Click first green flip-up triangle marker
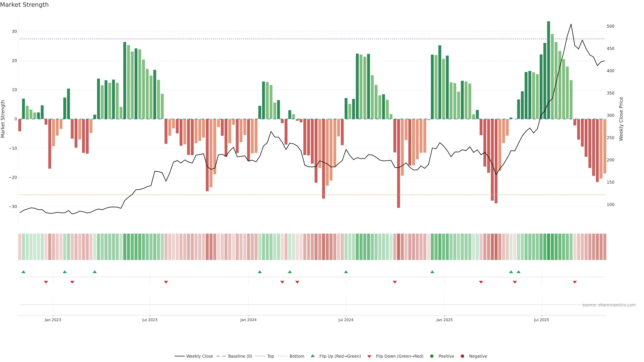This screenshot has width=644, height=362. tap(23, 272)
